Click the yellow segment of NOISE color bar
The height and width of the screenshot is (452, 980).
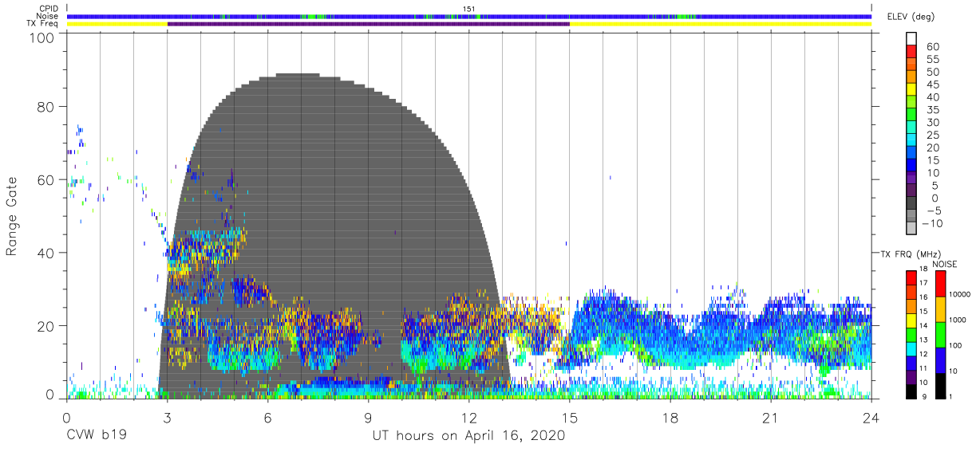[x=940, y=309]
